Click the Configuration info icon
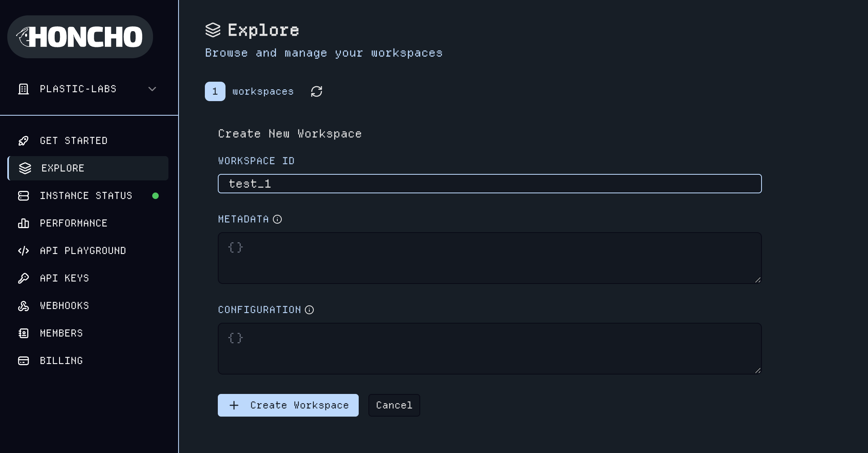The width and height of the screenshot is (868, 453). 309,310
